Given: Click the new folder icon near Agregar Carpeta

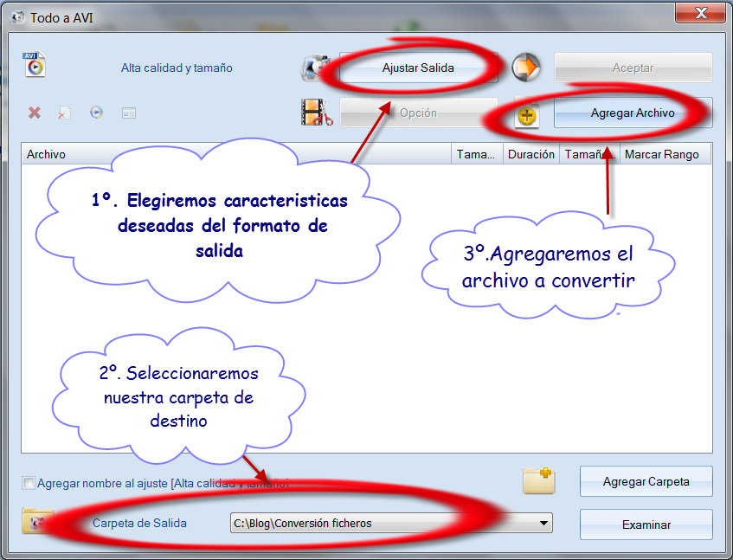Looking at the screenshot, I should (x=538, y=482).
